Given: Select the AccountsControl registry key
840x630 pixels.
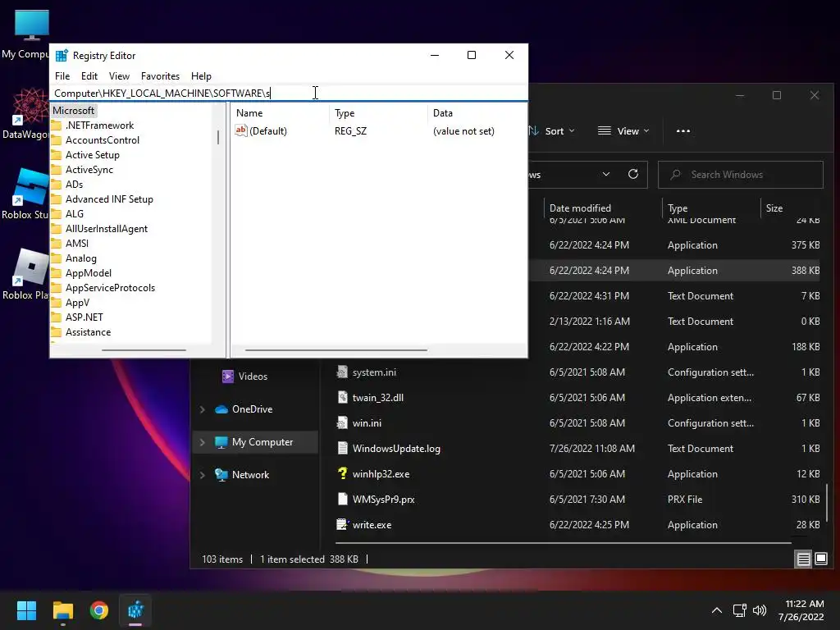Looking at the screenshot, I should pyautogui.click(x=103, y=139).
